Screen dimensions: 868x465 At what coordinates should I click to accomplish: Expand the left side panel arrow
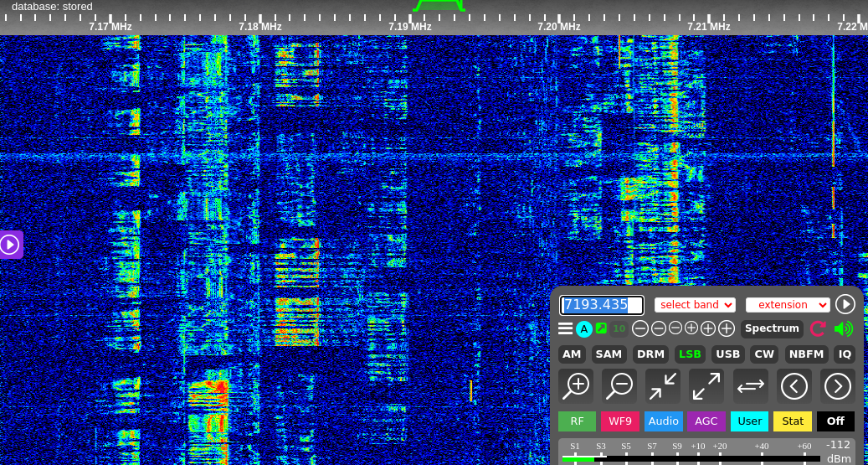tap(10, 245)
